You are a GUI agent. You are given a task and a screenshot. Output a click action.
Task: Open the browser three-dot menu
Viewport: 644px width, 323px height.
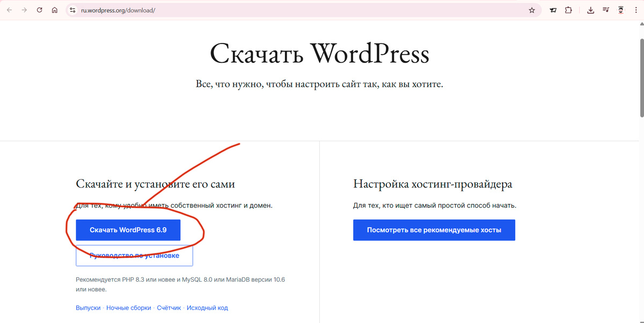pyautogui.click(x=636, y=10)
